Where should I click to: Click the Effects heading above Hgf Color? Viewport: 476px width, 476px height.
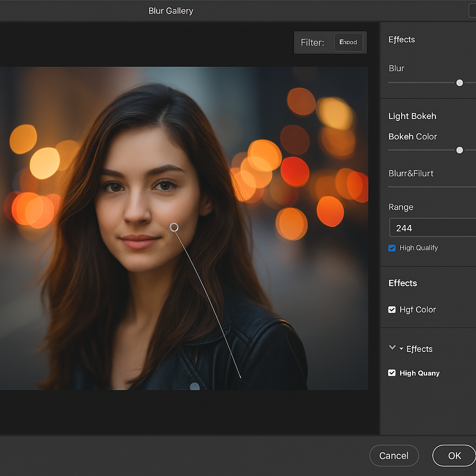point(403,283)
